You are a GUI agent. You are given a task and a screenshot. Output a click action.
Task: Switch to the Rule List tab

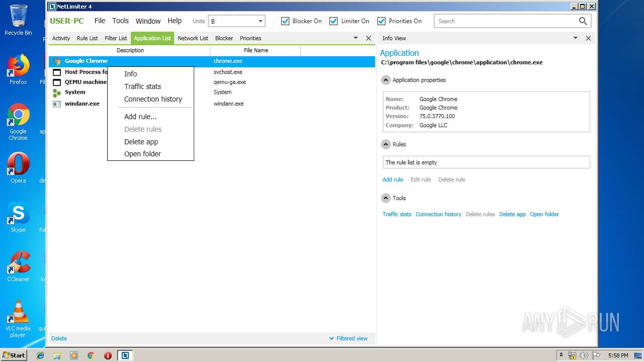pyautogui.click(x=87, y=38)
